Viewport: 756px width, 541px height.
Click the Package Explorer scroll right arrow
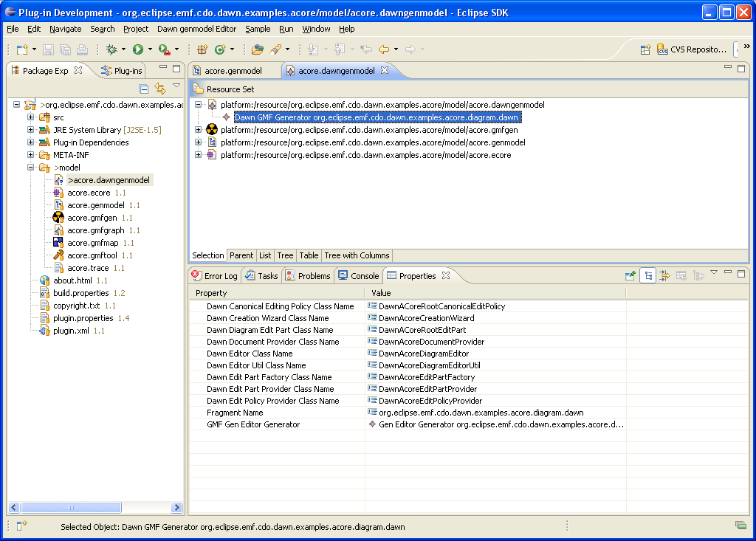[x=176, y=507]
